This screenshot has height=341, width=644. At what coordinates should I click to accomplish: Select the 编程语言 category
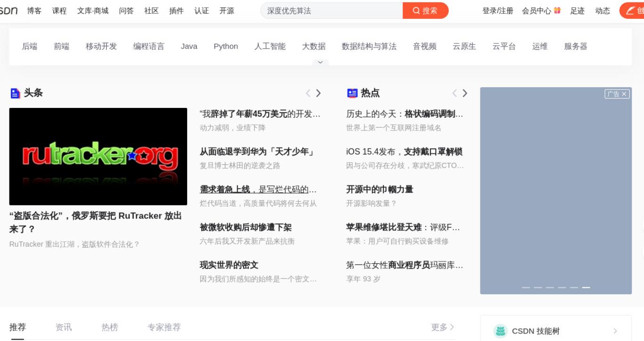149,46
